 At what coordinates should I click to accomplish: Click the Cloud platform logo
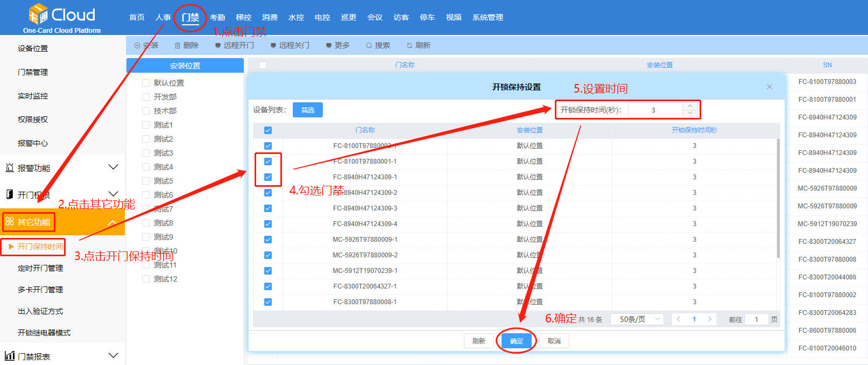pos(61,18)
